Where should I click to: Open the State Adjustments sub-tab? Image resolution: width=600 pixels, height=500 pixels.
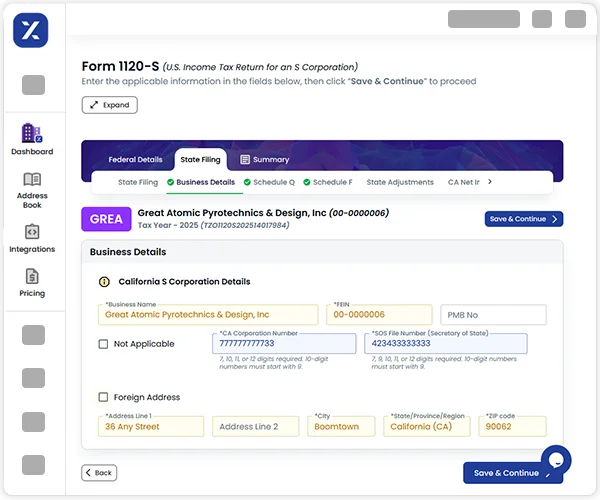coord(400,182)
